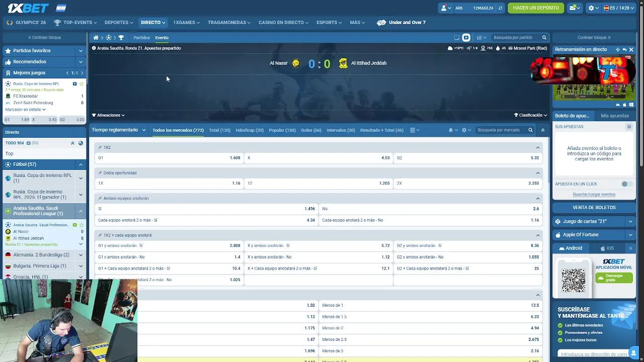The height and width of the screenshot is (362, 644).
Task: Pin the 1X2 + cada equipo anotará market
Action: [x=100, y=235]
